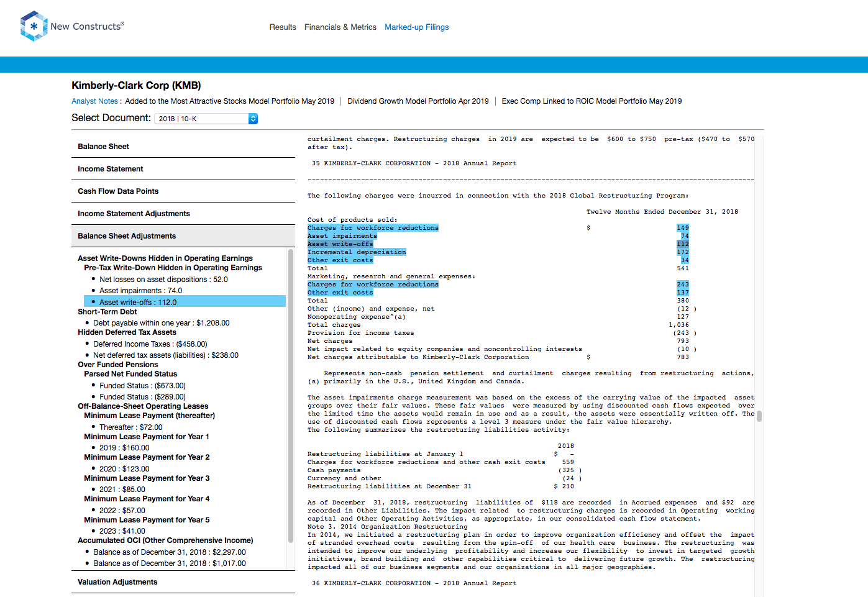Open the Results nav item
This screenshot has height=597, width=868.
click(283, 27)
